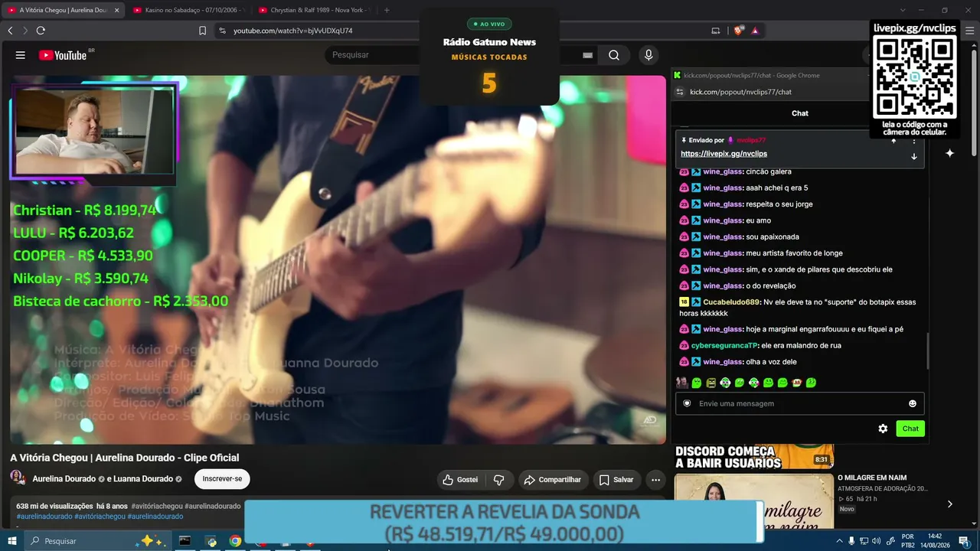Bookmark this page using the bookmark icon

pyautogui.click(x=202, y=31)
